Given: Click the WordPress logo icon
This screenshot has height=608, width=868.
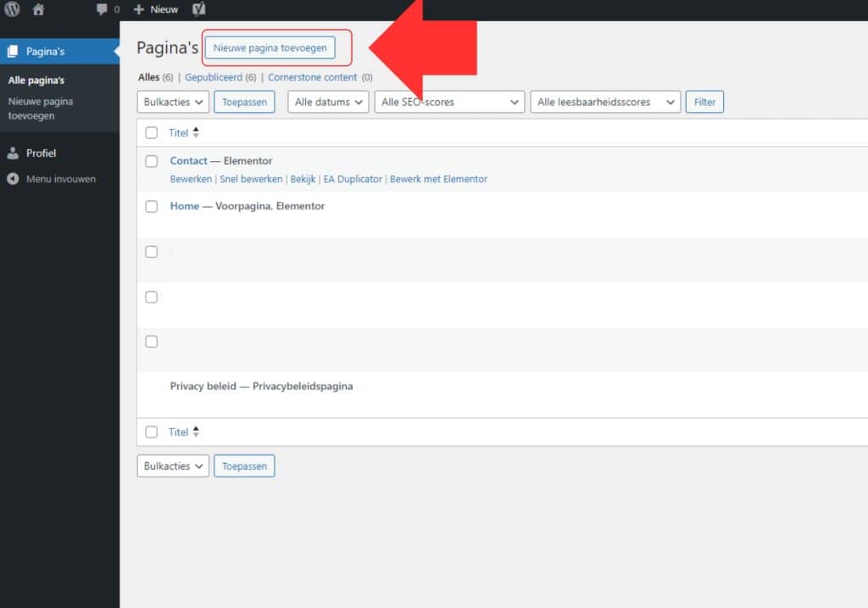Looking at the screenshot, I should click(x=12, y=9).
